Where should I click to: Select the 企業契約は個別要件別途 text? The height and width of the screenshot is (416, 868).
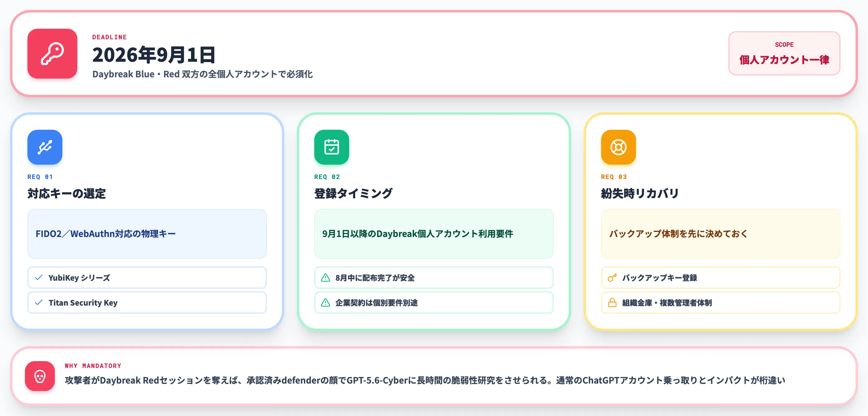click(376, 303)
